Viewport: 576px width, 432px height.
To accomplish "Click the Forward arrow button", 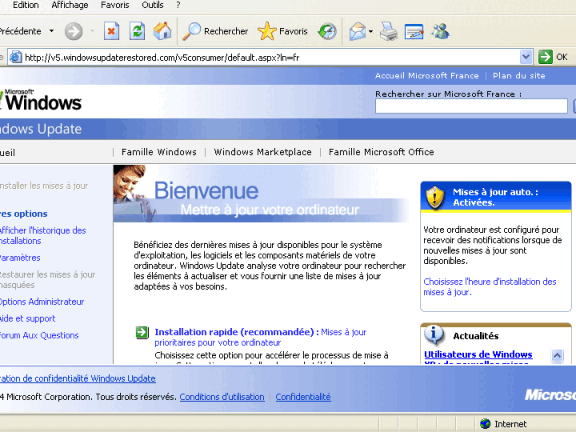I will [x=73, y=31].
